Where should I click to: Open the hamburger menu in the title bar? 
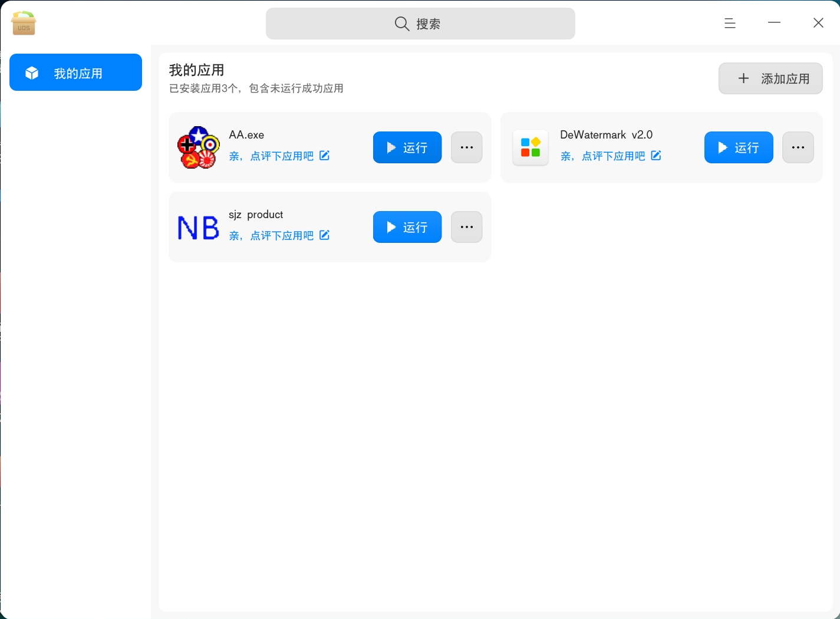click(x=729, y=23)
